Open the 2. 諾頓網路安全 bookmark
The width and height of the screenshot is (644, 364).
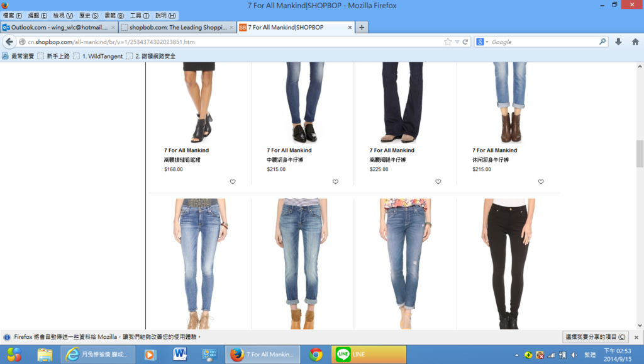pyautogui.click(x=151, y=56)
